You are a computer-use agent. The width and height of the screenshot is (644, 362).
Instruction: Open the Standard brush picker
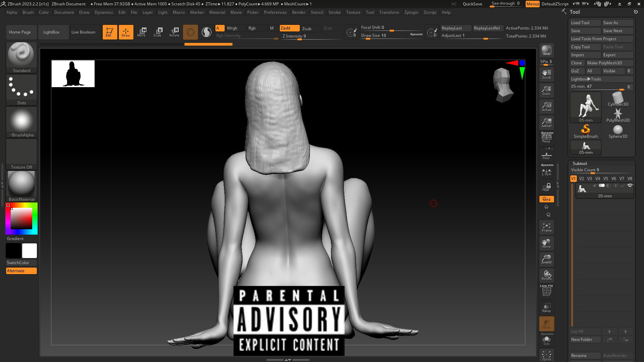(x=21, y=58)
